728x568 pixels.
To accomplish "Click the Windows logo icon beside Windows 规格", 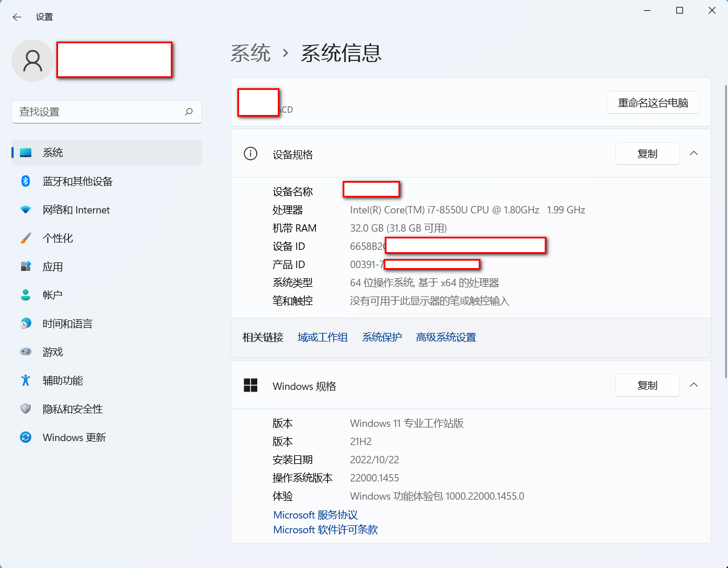I will 250,385.
